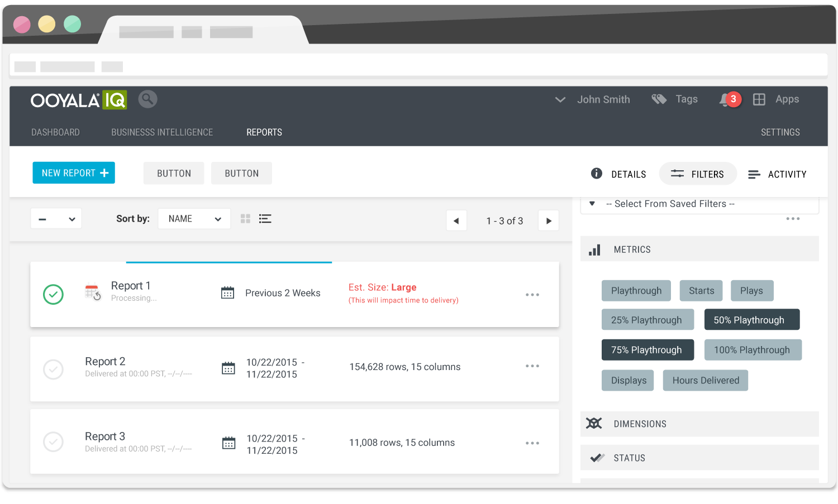
Task: Switch to the Filters panel
Action: click(698, 174)
